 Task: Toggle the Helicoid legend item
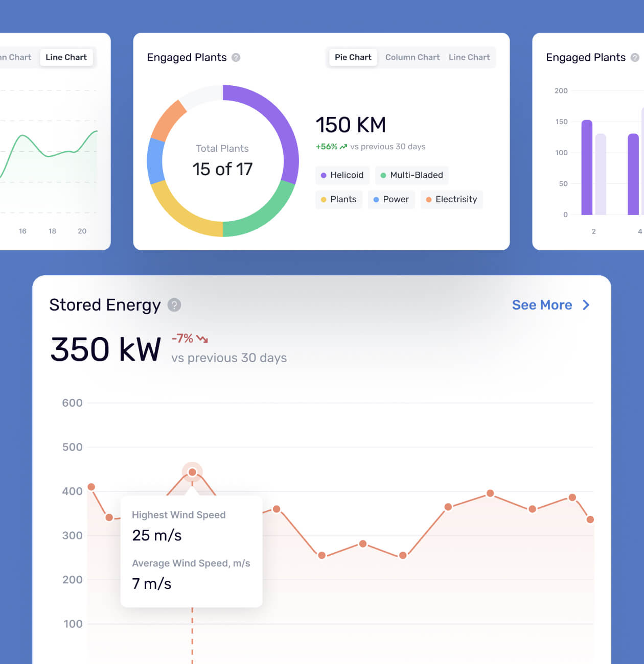(342, 175)
